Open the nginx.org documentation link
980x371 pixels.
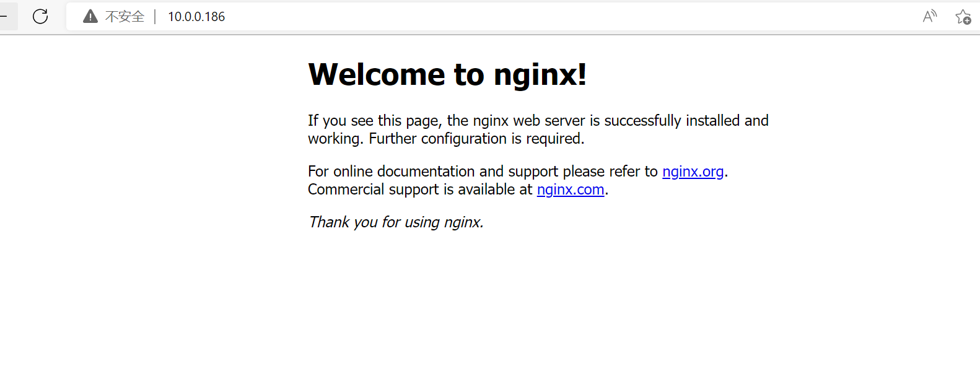coord(693,172)
